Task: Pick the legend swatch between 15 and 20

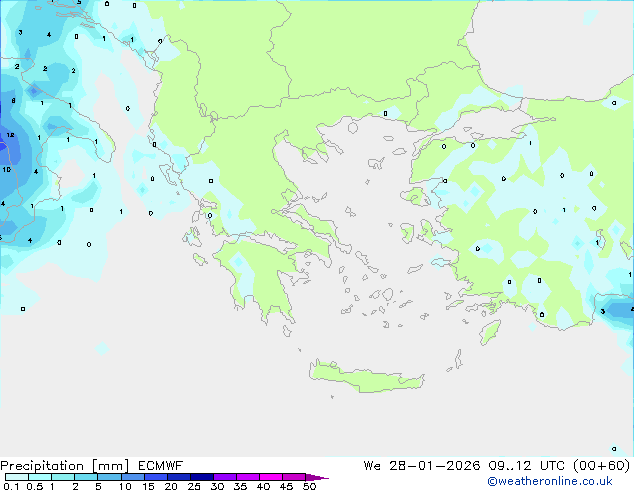Action: [x=156, y=477]
